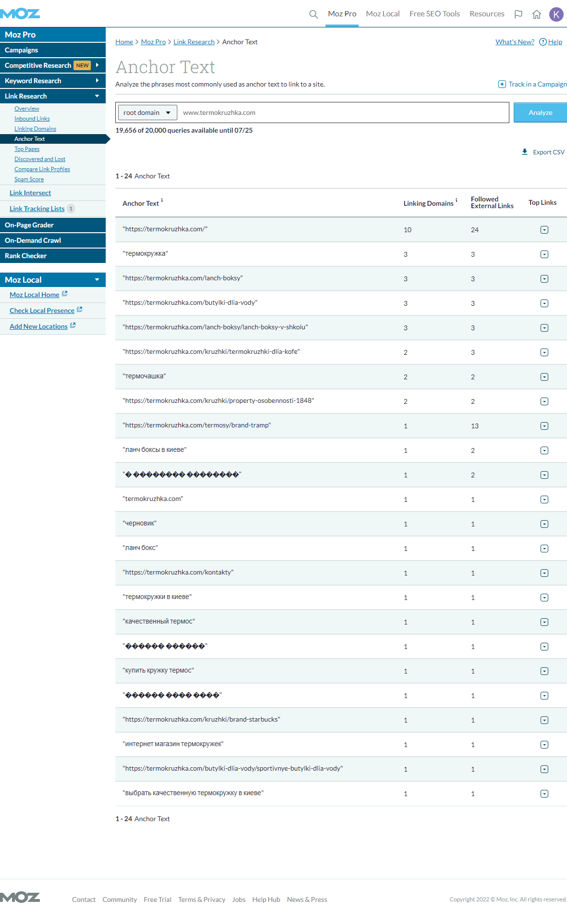Expand Top Links for "termokruzhka.com" row
The width and height of the screenshot is (567, 924).
tap(544, 499)
